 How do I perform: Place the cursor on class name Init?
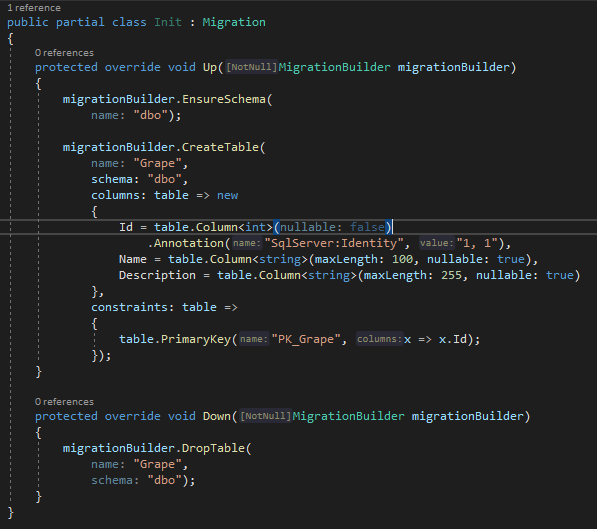click(168, 22)
